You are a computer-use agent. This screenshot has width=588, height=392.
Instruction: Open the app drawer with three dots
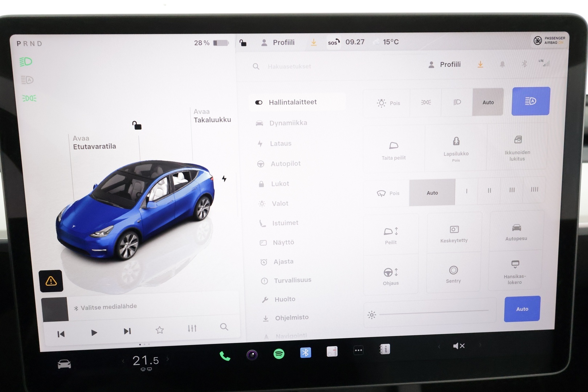(x=358, y=350)
